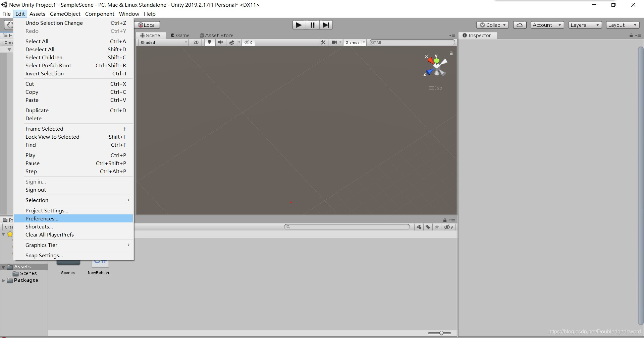The image size is (644, 338).
Task: Toggle 2D view mode
Action: (196, 42)
